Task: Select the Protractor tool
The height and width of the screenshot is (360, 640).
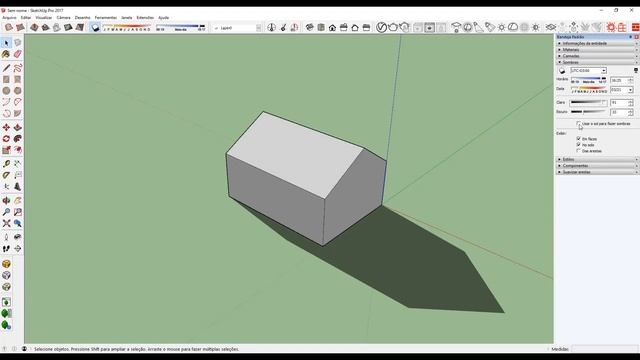Action: coord(6,175)
